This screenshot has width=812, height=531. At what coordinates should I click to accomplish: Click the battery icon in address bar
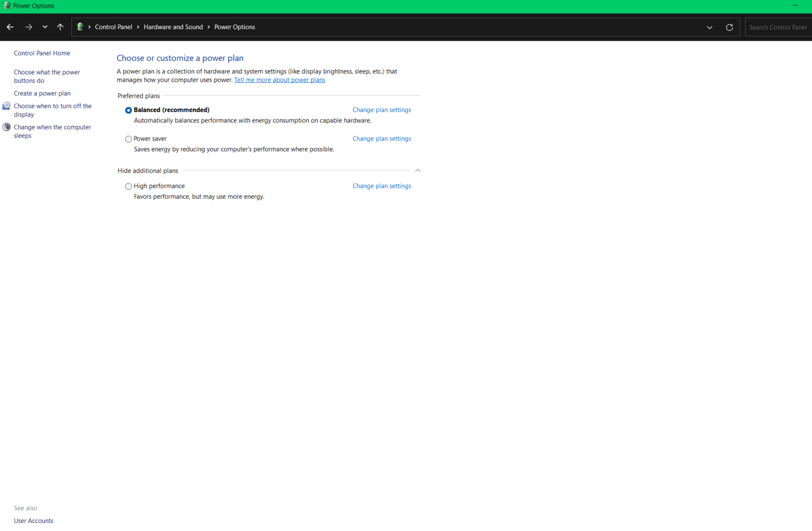80,27
